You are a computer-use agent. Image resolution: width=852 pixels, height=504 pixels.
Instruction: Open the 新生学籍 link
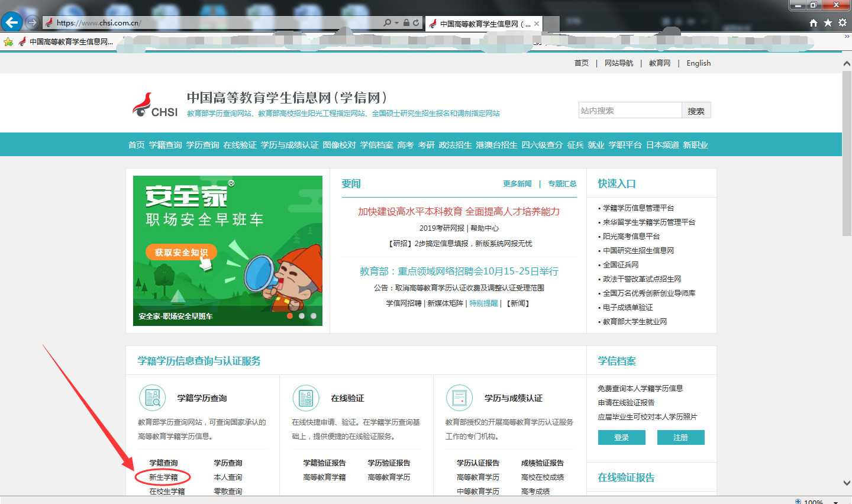(x=163, y=477)
